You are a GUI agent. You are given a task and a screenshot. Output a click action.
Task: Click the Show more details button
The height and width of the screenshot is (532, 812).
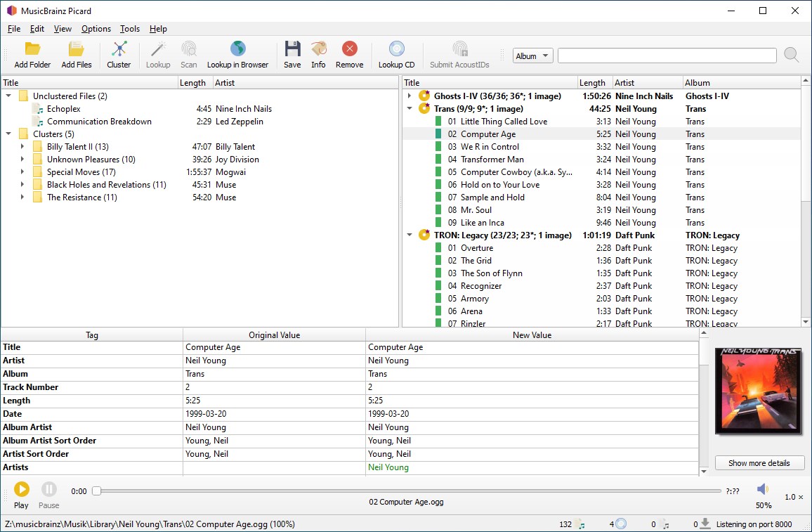[x=759, y=462]
